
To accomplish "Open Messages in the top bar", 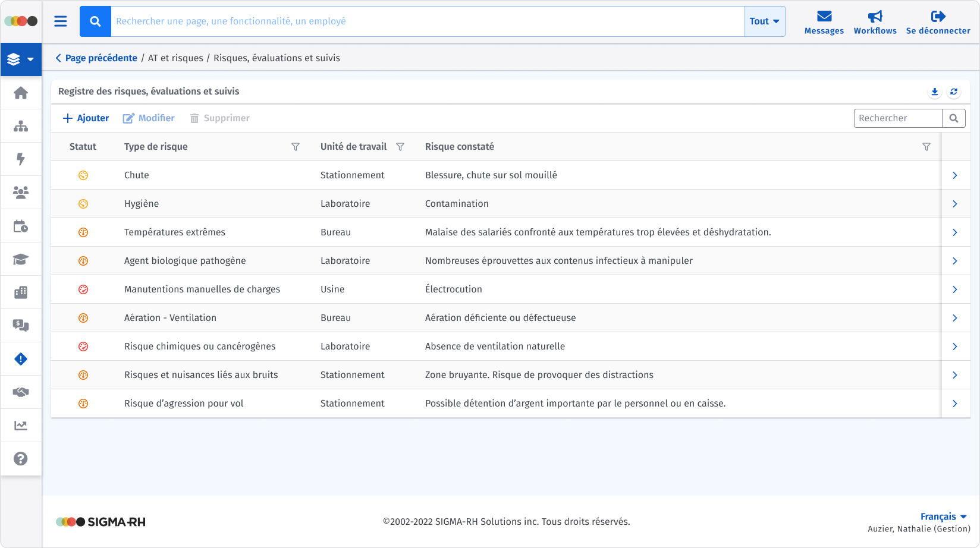I will [824, 23].
